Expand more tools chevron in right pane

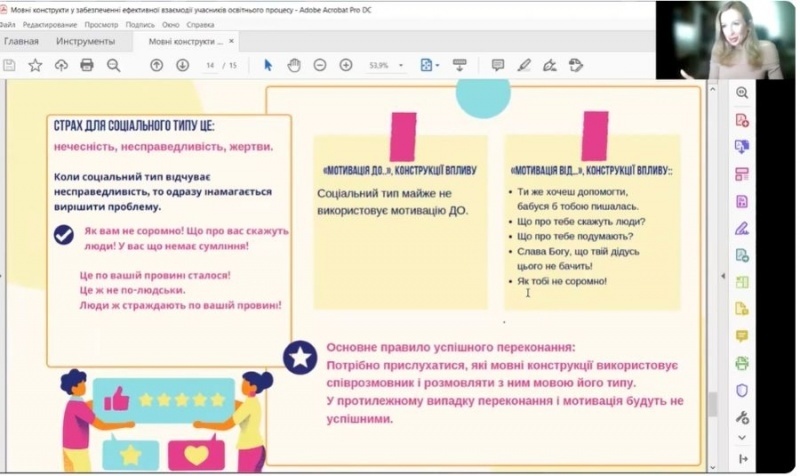coord(742,438)
